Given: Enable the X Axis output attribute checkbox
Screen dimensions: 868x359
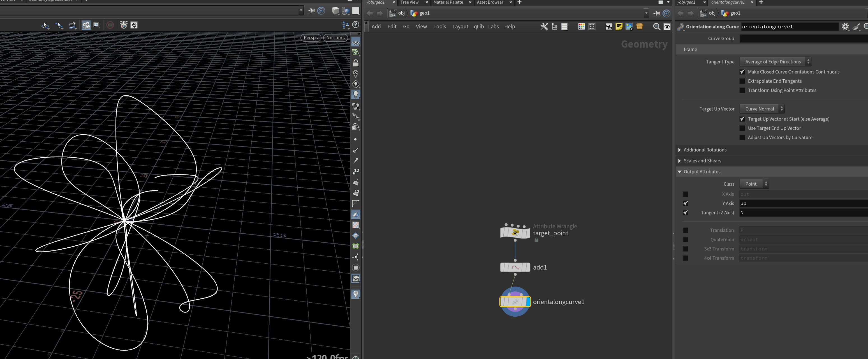Looking at the screenshot, I should click(685, 194).
